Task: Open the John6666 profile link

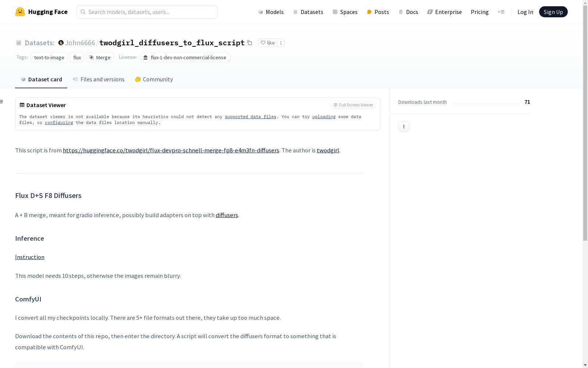Action: (x=80, y=43)
